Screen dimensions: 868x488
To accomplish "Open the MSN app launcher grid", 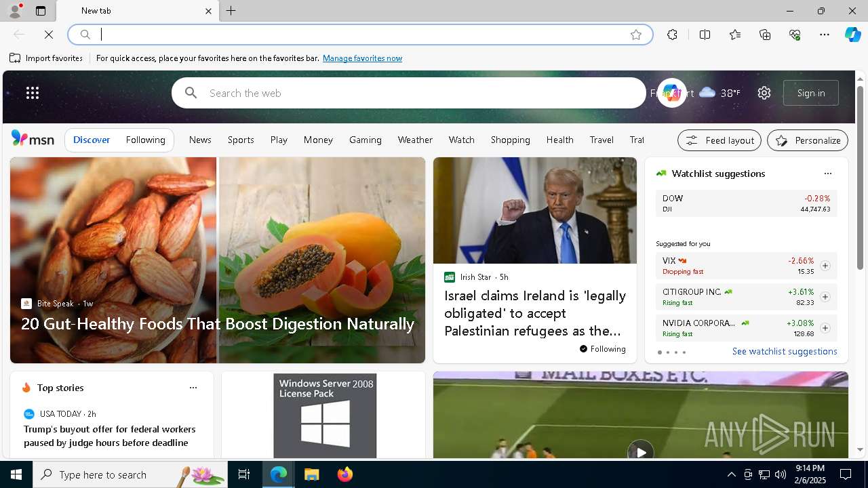I will point(33,93).
